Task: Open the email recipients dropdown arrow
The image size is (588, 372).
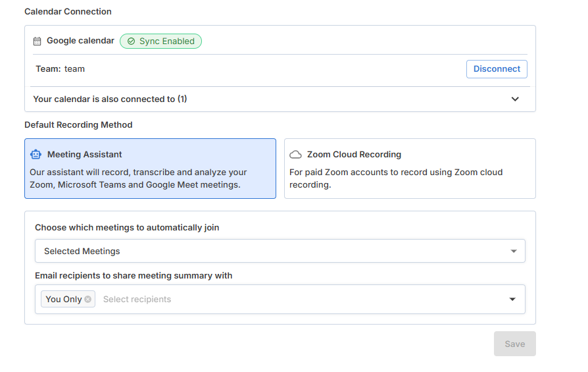Action: (x=512, y=300)
